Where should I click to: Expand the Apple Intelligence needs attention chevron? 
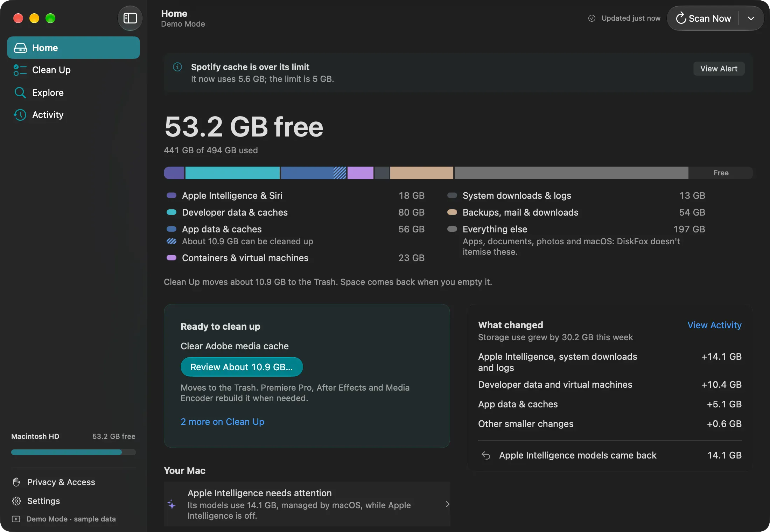(447, 504)
